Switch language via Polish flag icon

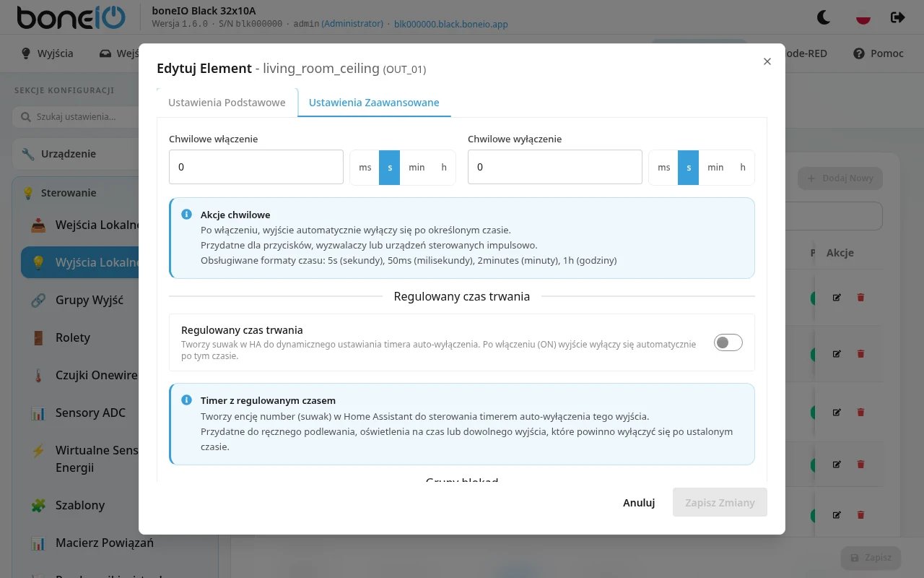coord(863,17)
